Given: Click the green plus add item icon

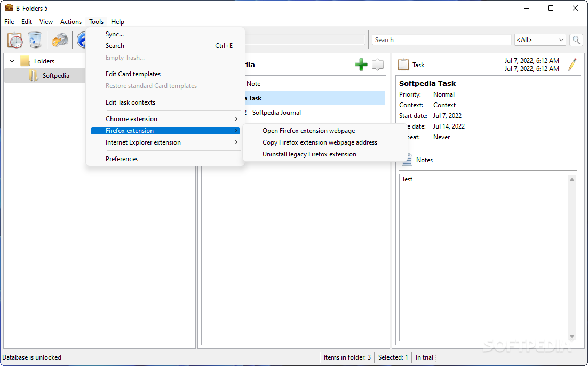Looking at the screenshot, I should pos(361,65).
